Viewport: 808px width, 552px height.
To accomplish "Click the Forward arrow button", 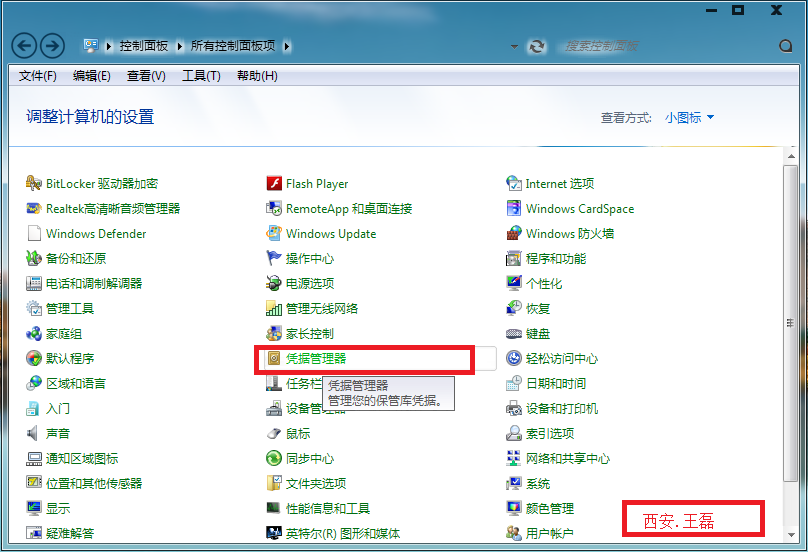I will (x=52, y=46).
